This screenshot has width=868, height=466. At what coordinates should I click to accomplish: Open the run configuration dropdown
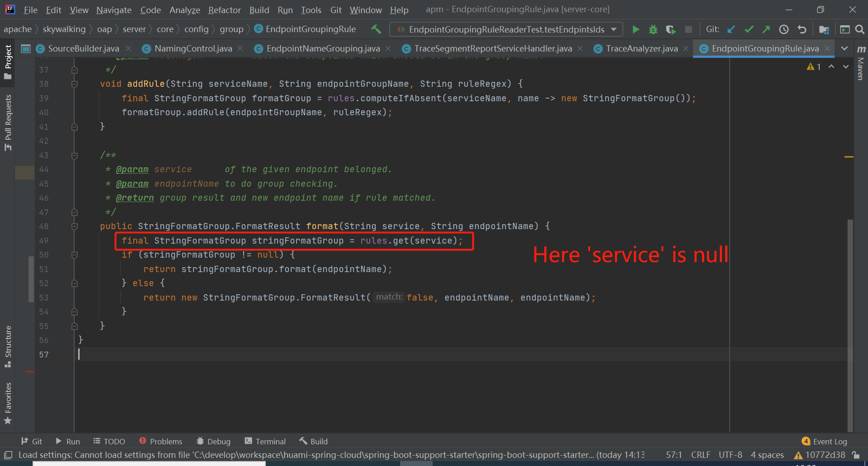(506, 29)
